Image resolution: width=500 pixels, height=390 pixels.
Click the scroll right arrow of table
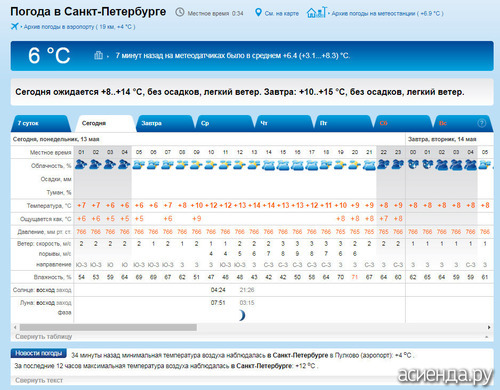pos(489,327)
